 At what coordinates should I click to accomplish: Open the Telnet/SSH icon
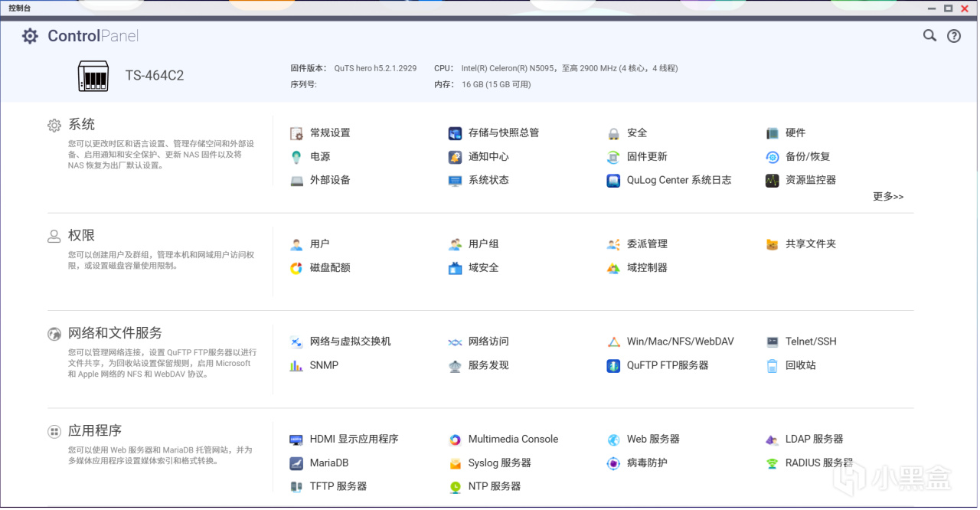coord(773,342)
